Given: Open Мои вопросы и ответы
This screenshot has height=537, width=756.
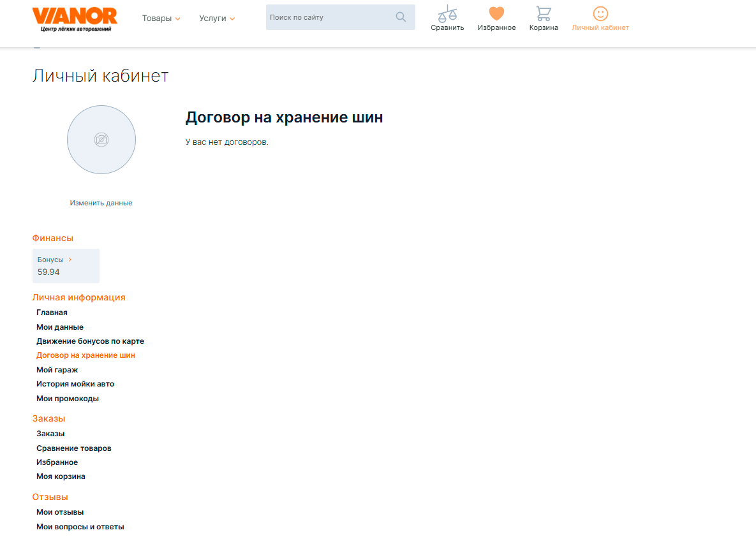Looking at the screenshot, I should (x=80, y=527).
